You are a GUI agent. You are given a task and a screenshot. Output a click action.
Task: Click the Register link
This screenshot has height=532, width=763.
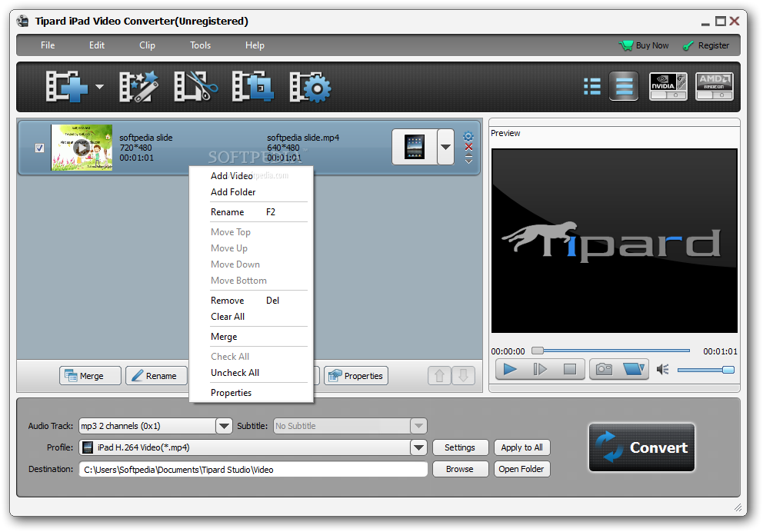tap(706, 45)
